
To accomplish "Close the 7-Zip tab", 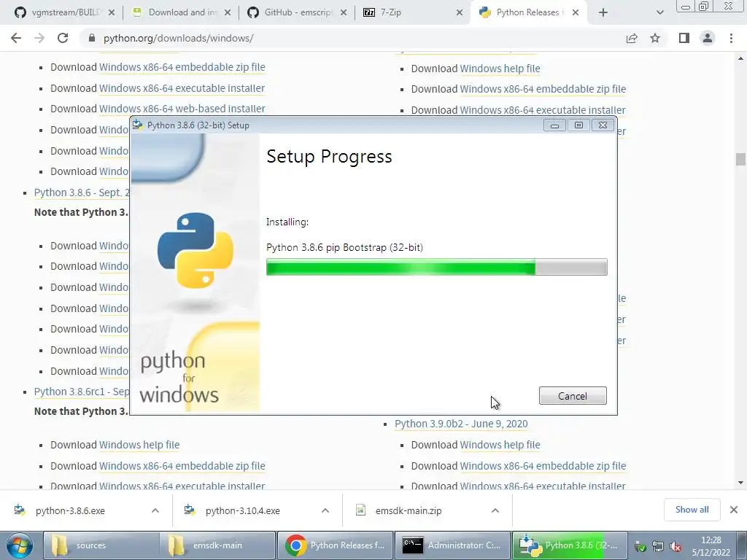I will coord(460,13).
